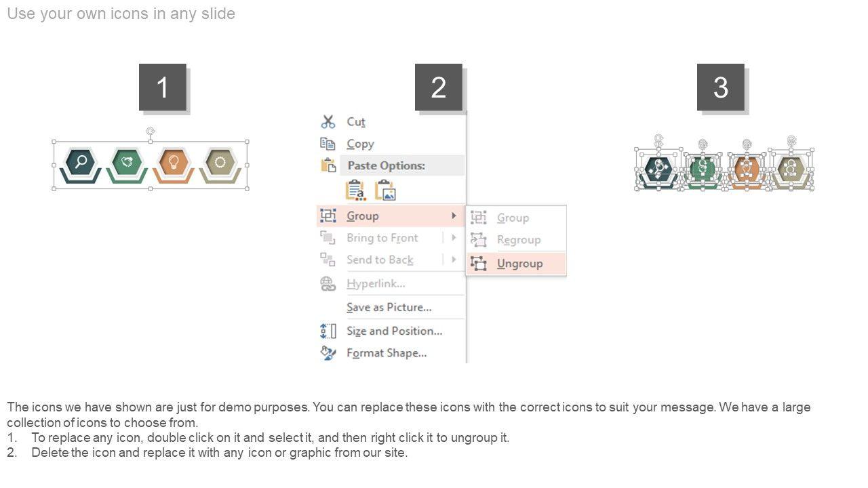Select the beige gear hexagon icon
The image size is (868, 488).
coord(220,162)
